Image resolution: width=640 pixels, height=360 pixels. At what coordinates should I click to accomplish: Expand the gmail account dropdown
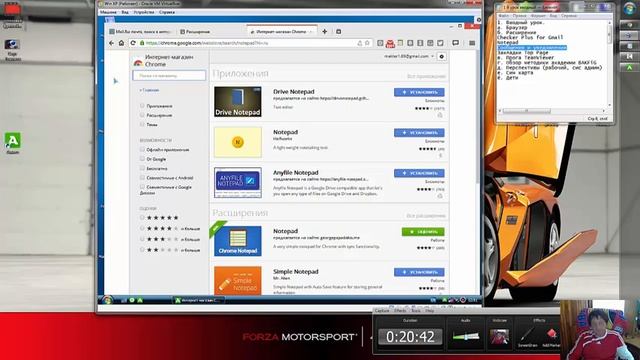(x=409, y=56)
